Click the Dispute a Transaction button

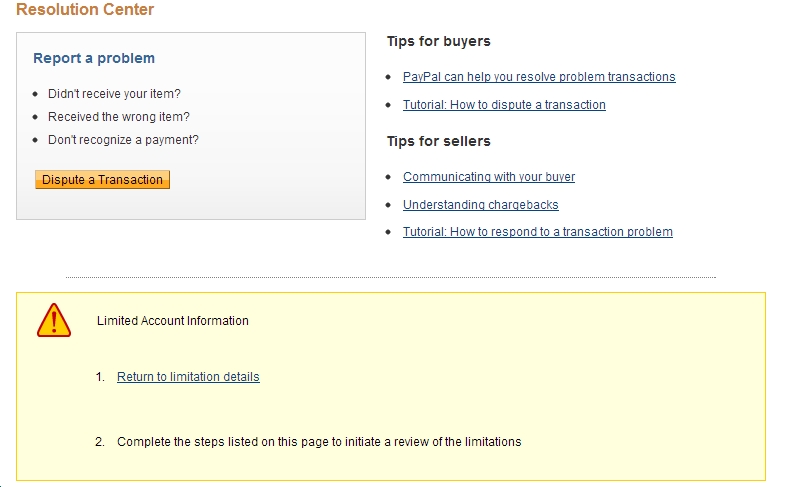[x=102, y=180]
